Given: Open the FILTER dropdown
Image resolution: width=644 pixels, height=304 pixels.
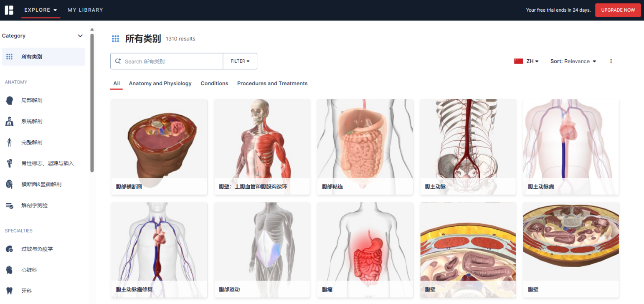Looking at the screenshot, I should [240, 61].
